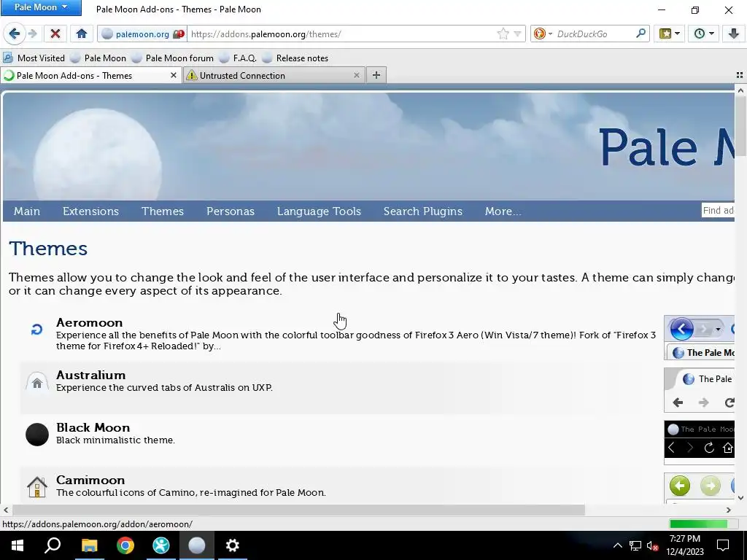
Task: Click the muted volume tray icon
Action: [652, 545]
